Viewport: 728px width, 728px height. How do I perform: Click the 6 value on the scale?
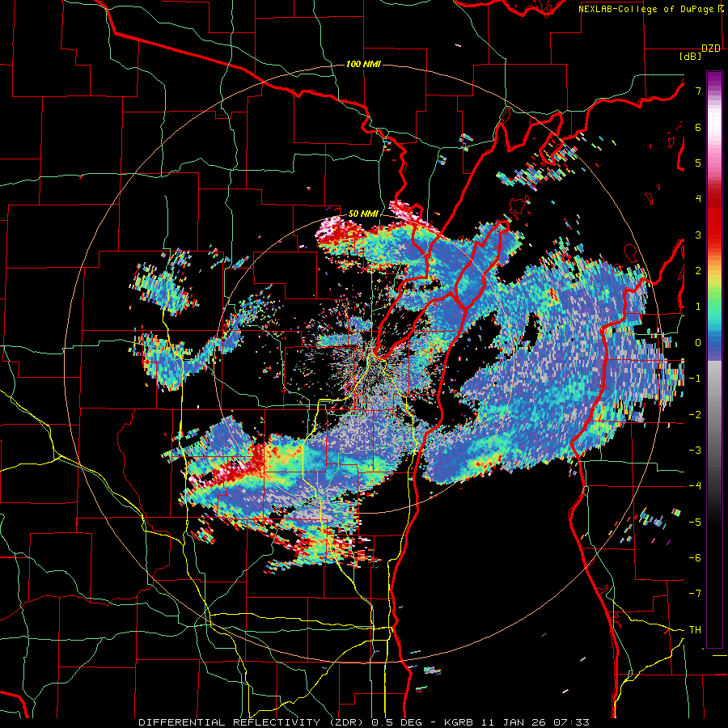pyautogui.click(x=698, y=127)
